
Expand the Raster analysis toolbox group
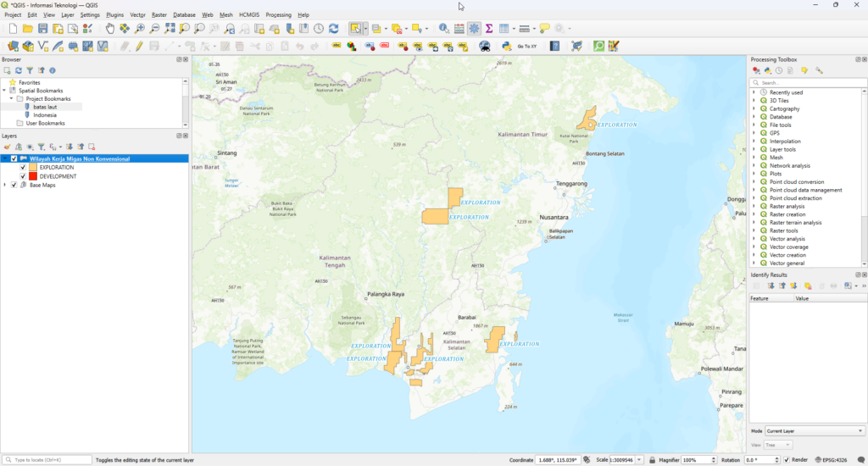coord(754,207)
